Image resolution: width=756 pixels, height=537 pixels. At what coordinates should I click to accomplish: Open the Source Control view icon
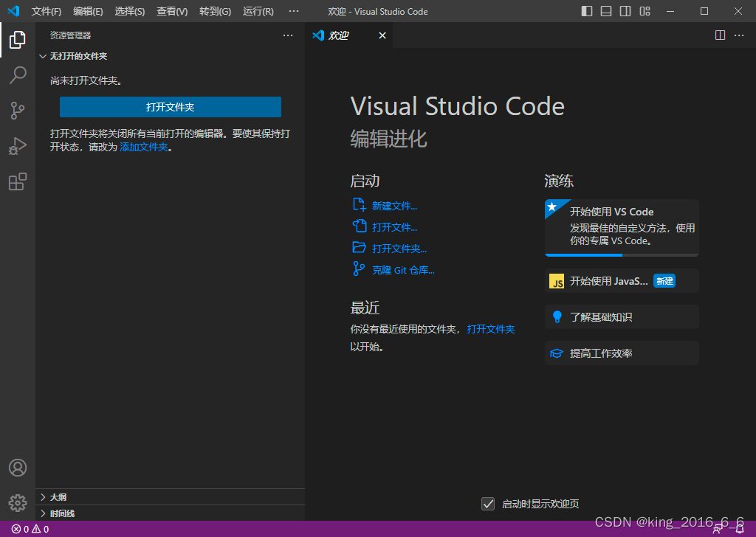(x=18, y=111)
